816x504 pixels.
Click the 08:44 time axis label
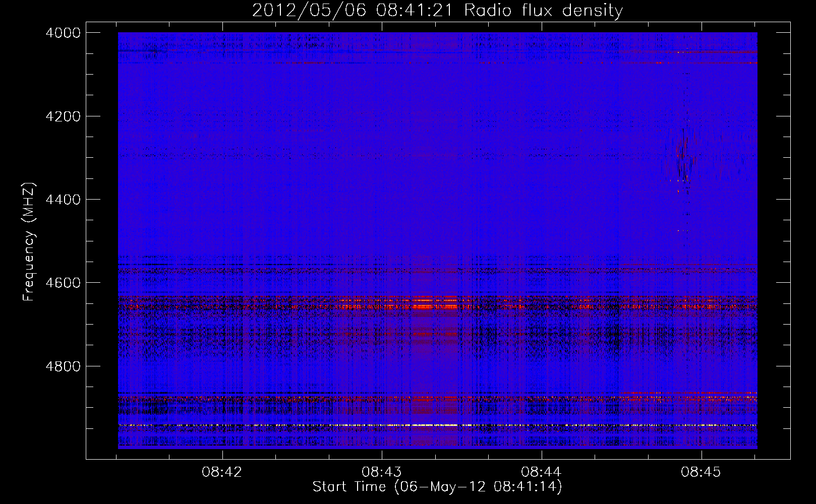tap(541, 472)
